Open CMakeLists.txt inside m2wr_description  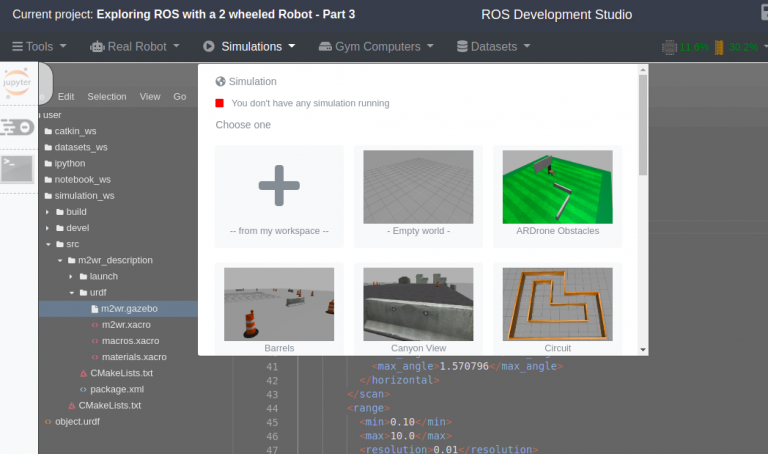point(121,373)
